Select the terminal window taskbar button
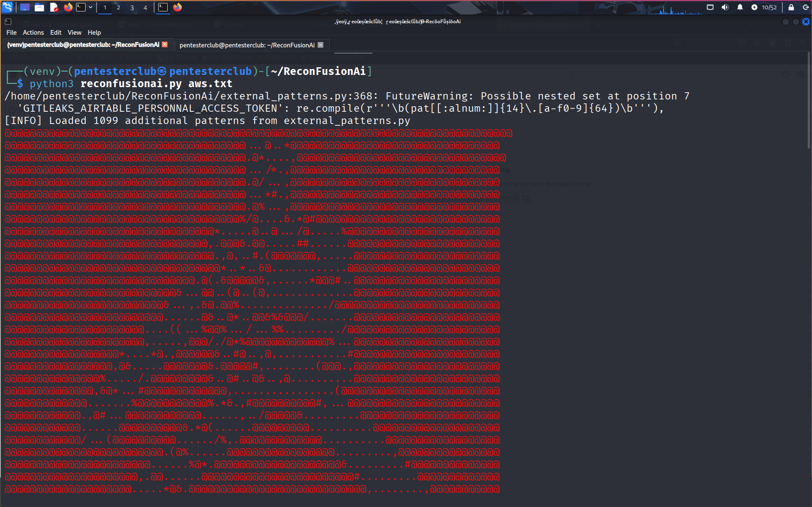812x507 pixels. 163,7
